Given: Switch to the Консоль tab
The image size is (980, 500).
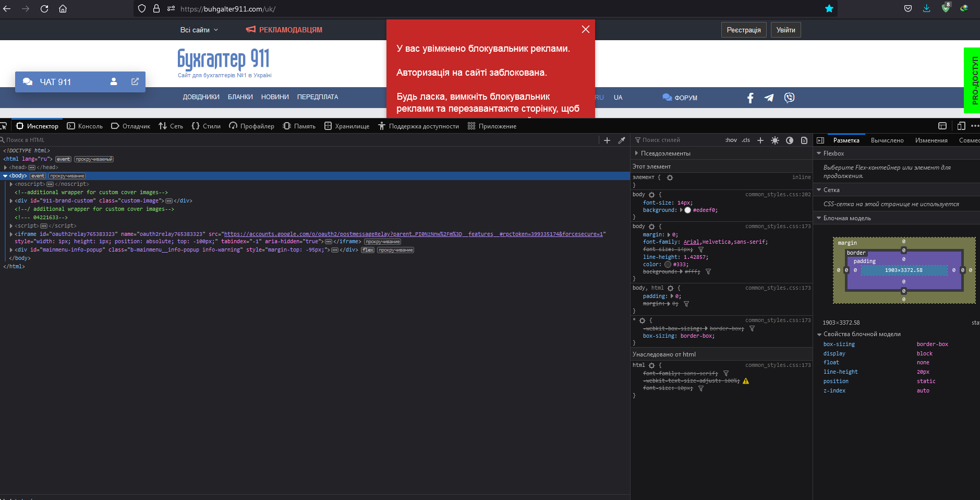Looking at the screenshot, I should click(85, 126).
